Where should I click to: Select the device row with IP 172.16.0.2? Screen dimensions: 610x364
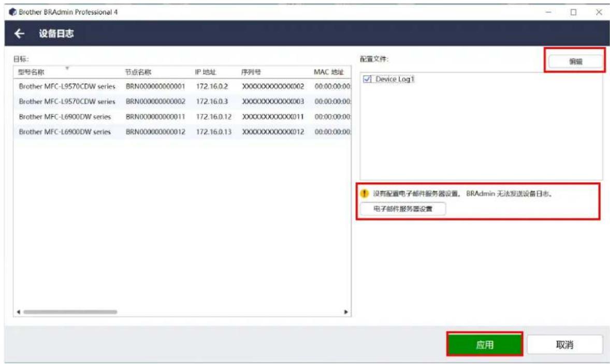pos(182,86)
